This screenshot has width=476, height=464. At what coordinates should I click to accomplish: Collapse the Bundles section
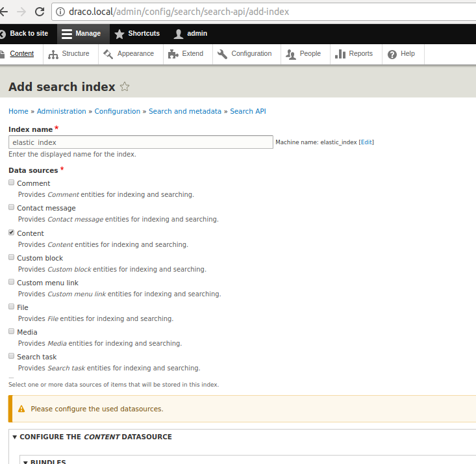[x=45, y=461]
